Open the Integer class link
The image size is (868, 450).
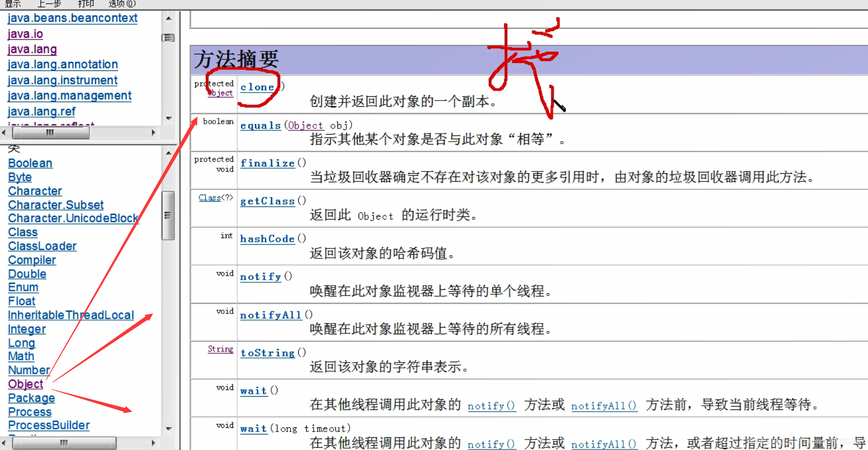tap(27, 329)
